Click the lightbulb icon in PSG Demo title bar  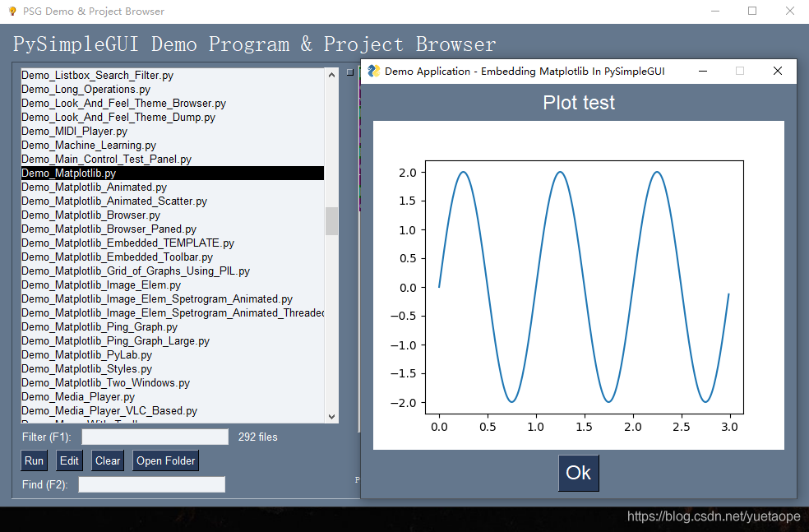point(12,11)
